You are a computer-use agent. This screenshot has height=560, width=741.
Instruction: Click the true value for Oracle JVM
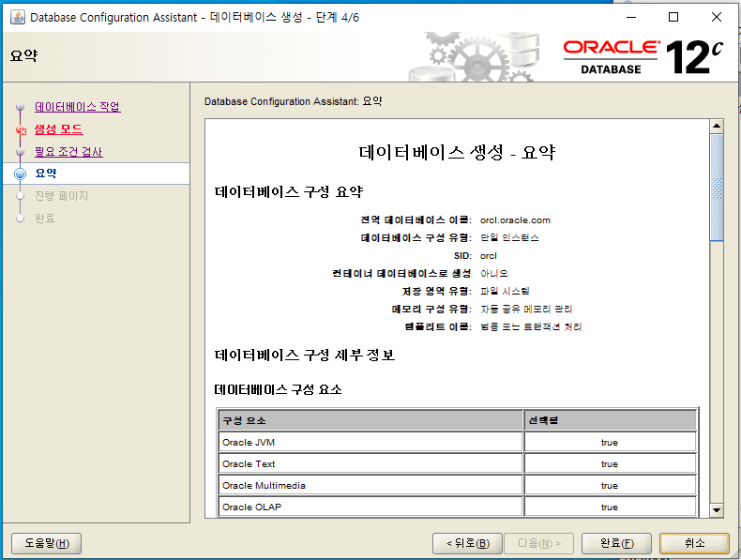[x=610, y=443]
